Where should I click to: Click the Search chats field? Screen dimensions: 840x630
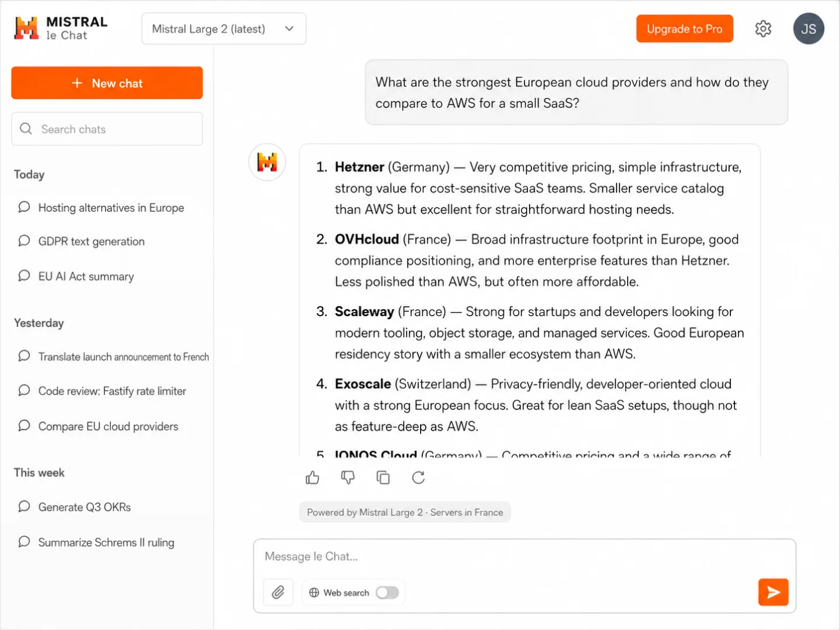(x=107, y=129)
